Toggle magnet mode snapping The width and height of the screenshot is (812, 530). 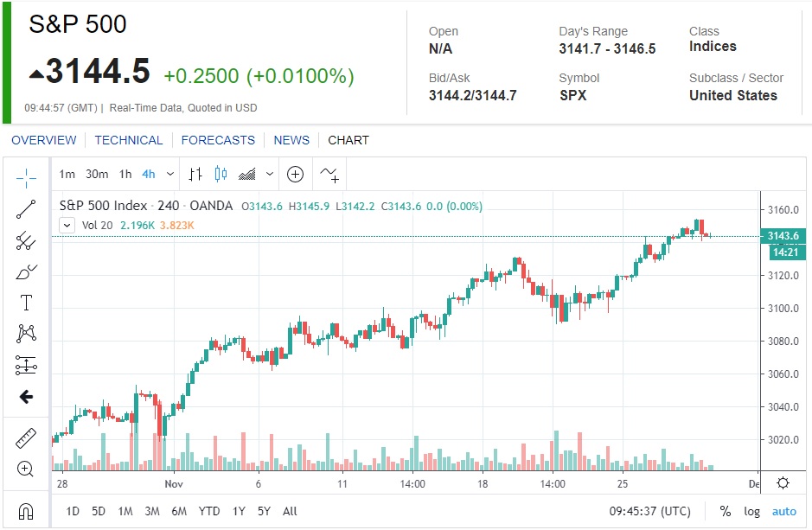click(26, 510)
